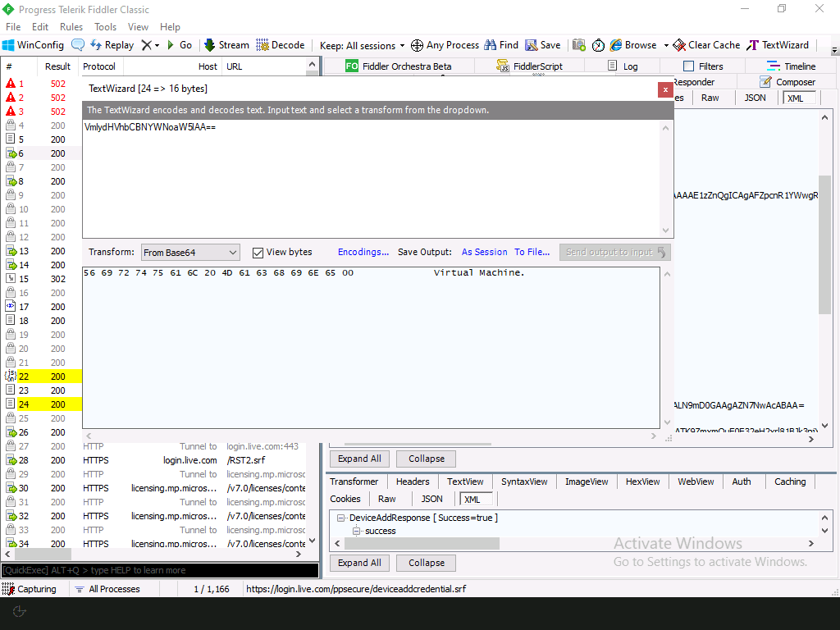
Task: Open the Rules menu
Action: pos(71,26)
